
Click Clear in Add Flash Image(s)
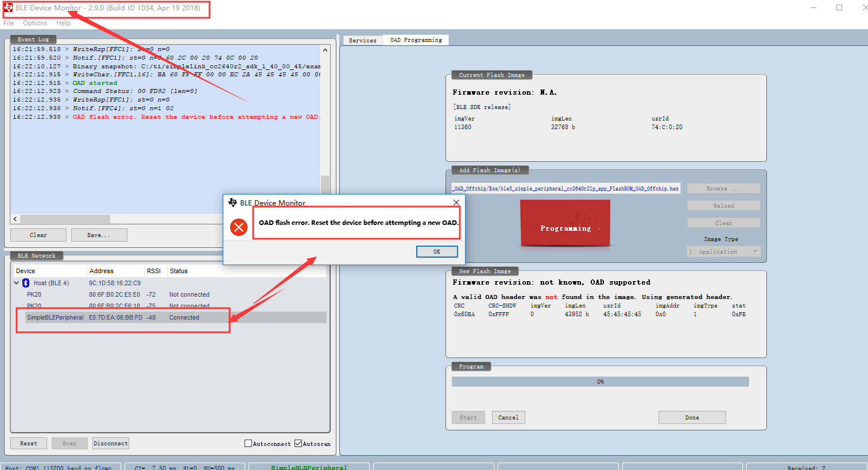(x=724, y=223)
